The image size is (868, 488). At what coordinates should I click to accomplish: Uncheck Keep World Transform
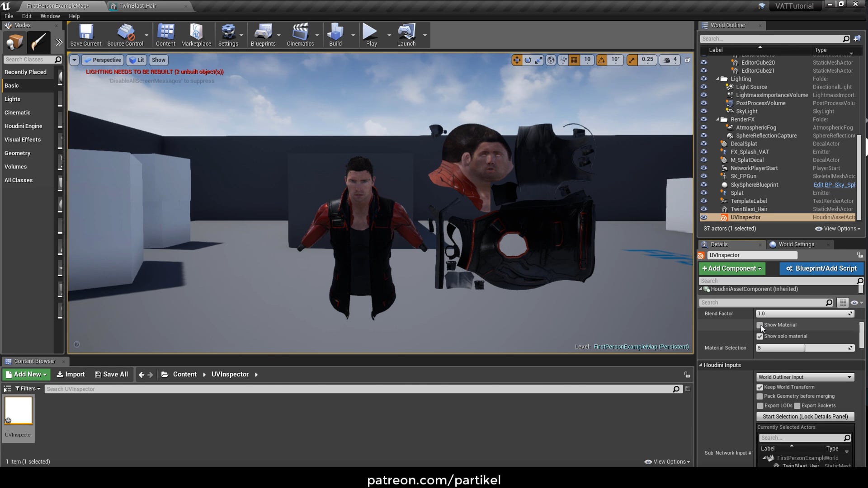[759, 387]
